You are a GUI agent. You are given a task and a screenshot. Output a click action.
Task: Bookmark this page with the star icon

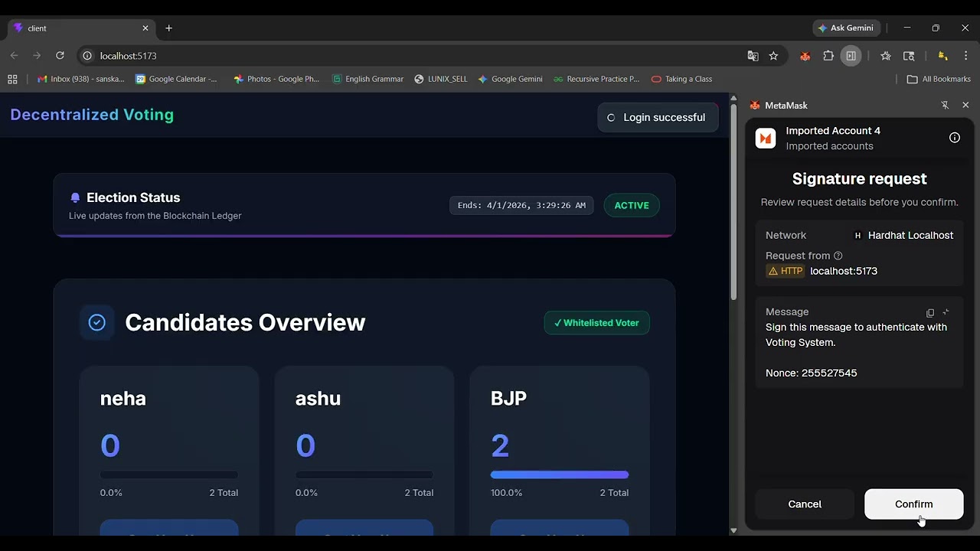pyautogui.click(x=773, y=56)
